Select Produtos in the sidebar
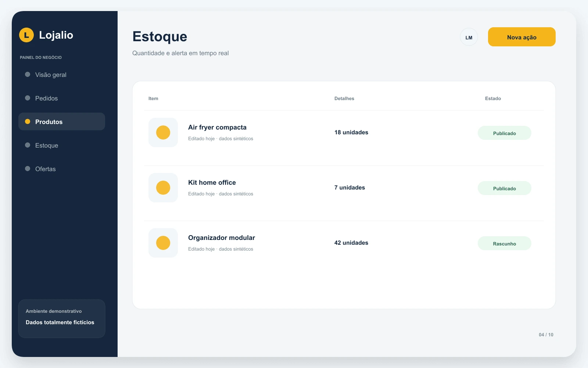Viewport: 588px width, 368px height. 62,122
